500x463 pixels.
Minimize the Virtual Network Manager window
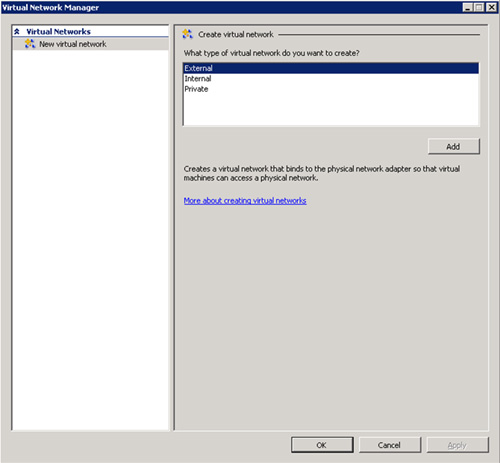468,7
